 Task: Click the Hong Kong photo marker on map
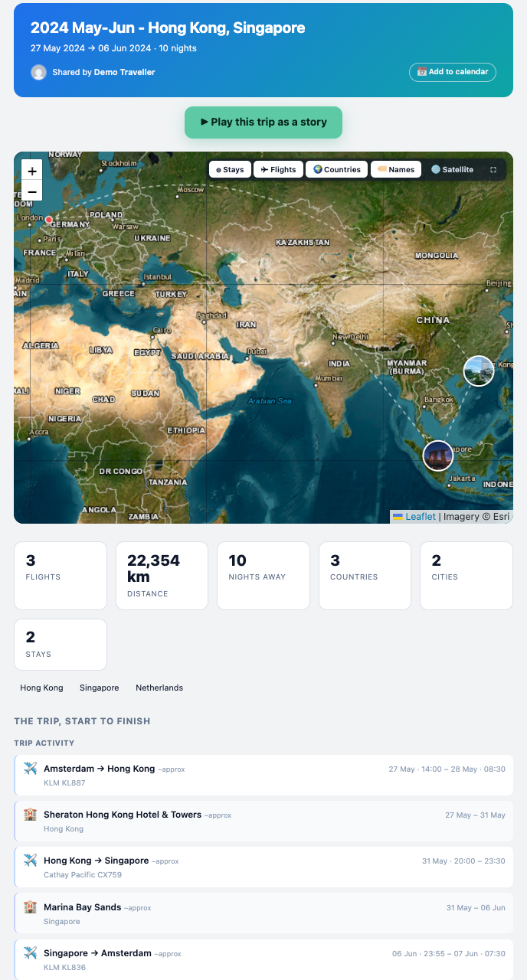(480, 371)
